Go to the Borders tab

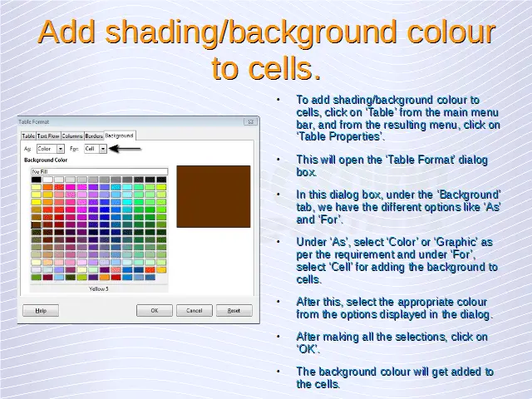[93, 136]
